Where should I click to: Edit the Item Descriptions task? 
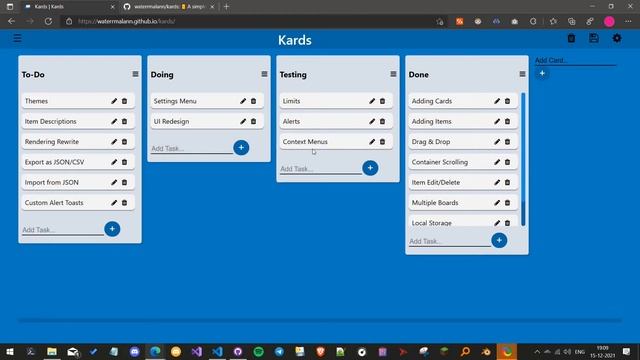(114, 121)
